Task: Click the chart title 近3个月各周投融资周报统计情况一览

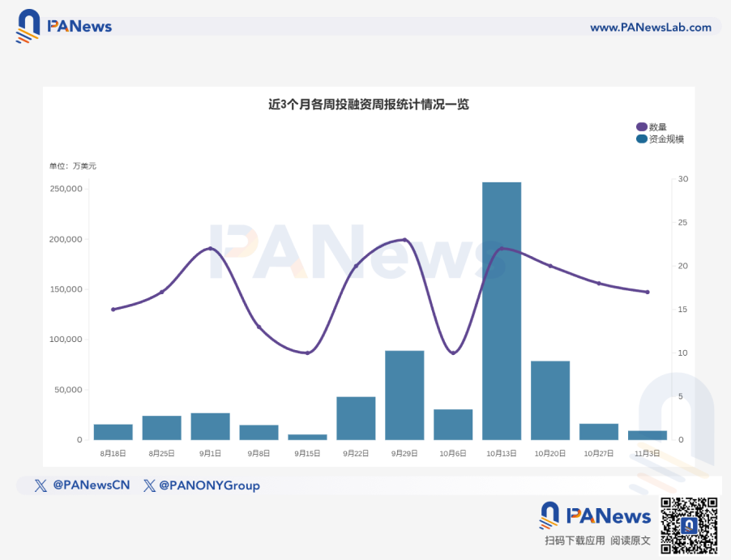Action: pyautogui.click(x=369, y=105)
